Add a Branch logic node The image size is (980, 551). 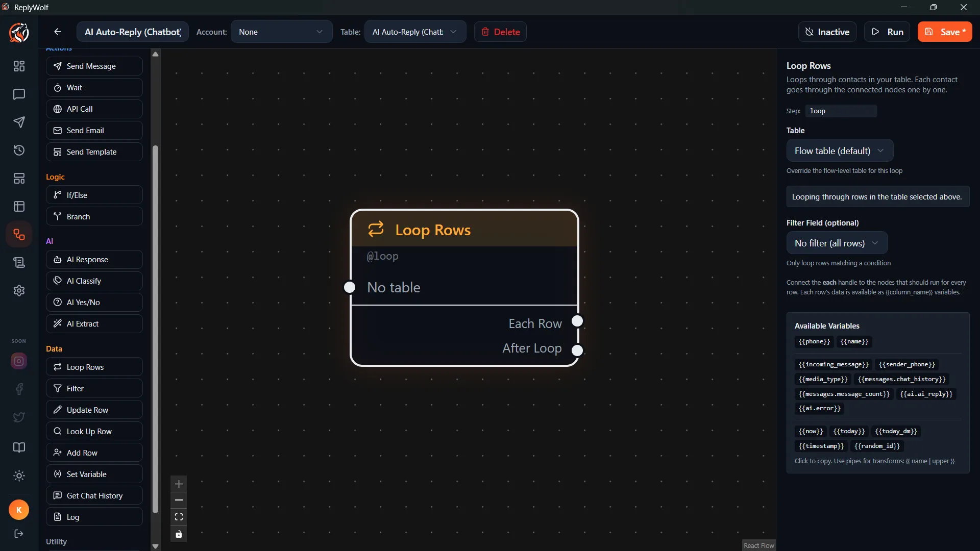[x=94, y=217]
